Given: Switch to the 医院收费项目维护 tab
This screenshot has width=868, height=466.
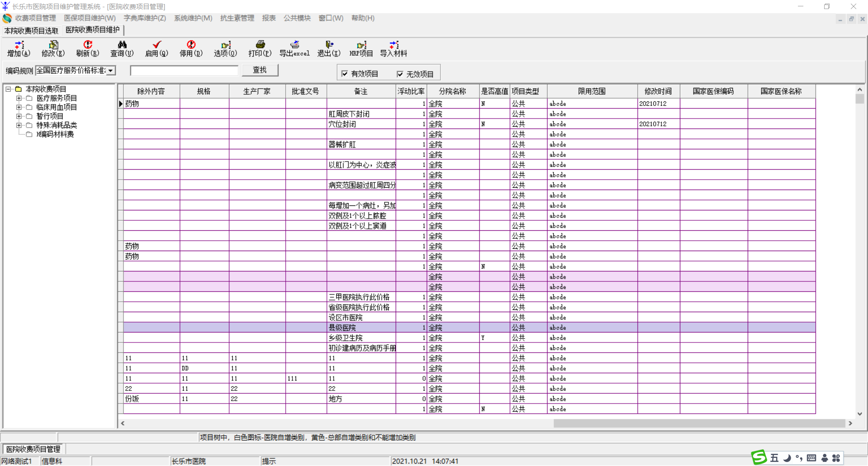Looking at the screenshot, I should coord(93,30).
